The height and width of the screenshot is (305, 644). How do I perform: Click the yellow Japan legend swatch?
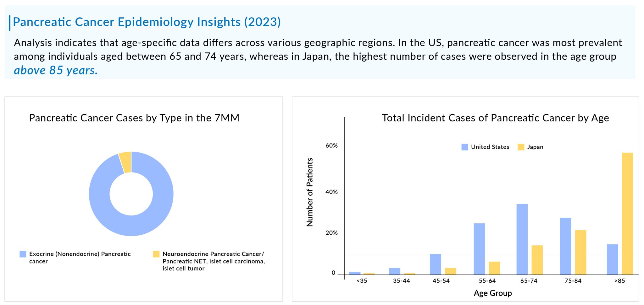coord(521,147)
